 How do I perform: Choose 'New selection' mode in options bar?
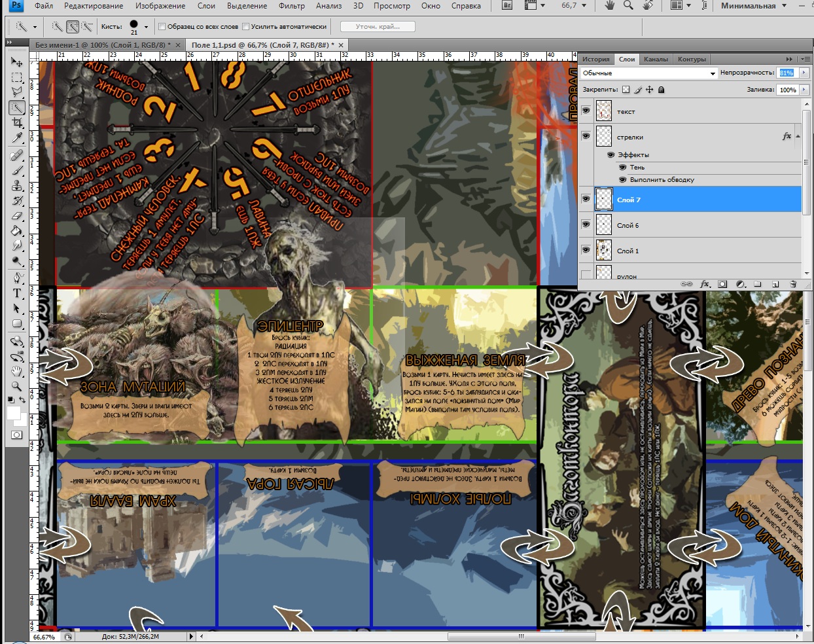tap(58, 27)
